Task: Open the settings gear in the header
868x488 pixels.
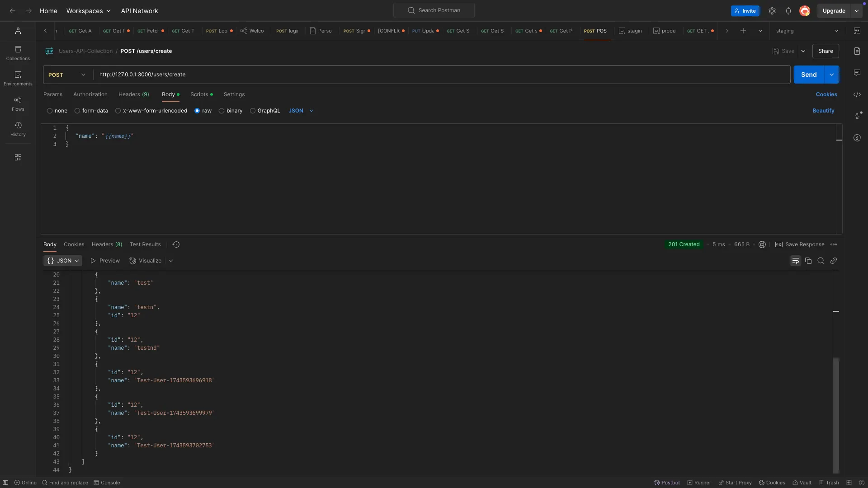Action: tap(772, 11)
